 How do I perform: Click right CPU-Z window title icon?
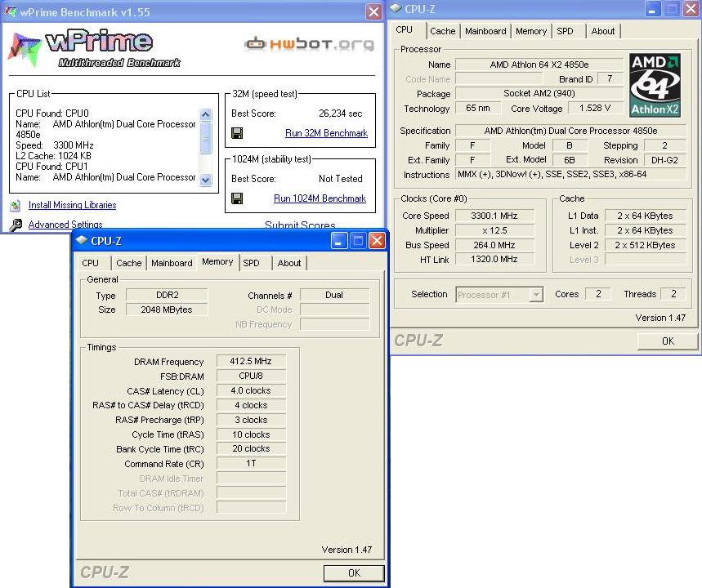click(396, 8)
